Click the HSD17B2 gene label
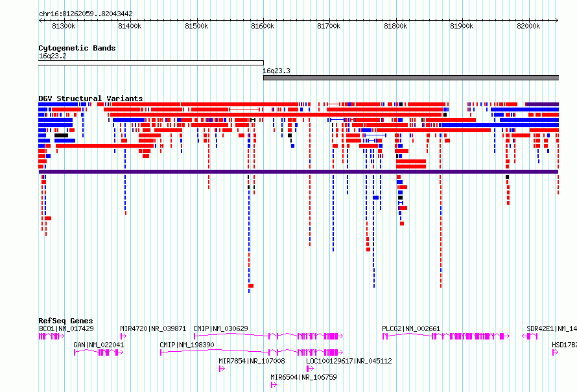 pyautogui.click(x=564, y=345)
